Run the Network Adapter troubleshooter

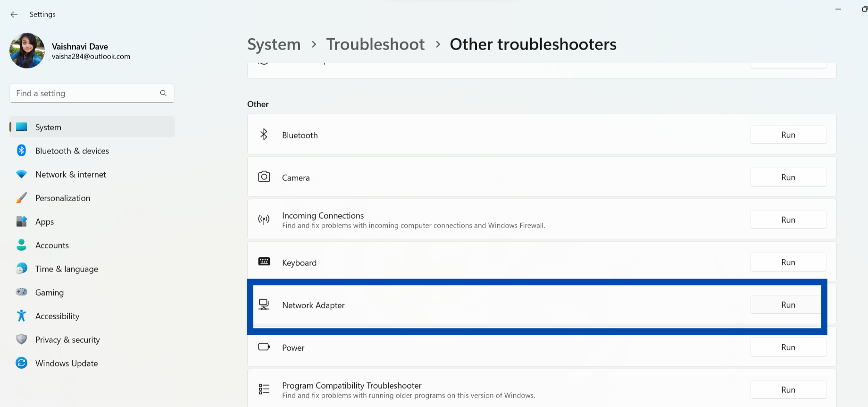pos(788,305)
